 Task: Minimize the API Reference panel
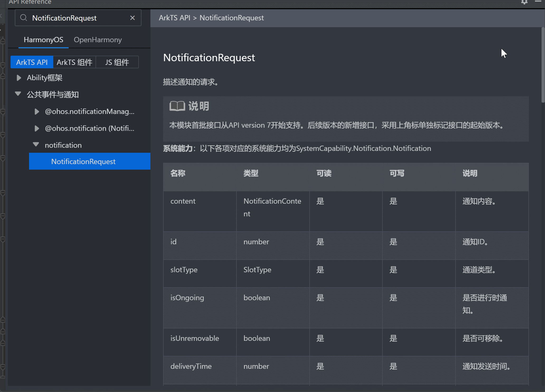538,2
